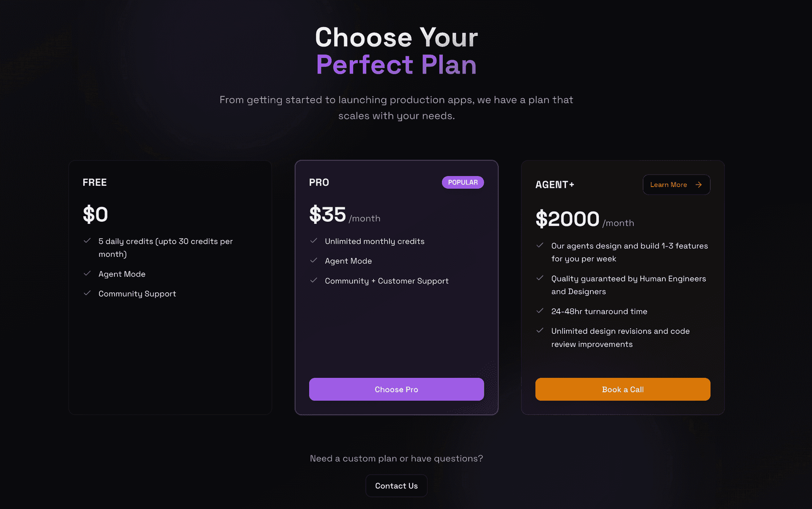Click checkmark beside Our agents design and build
Viewport: 812px width, 509px height.
click(540, 245)
